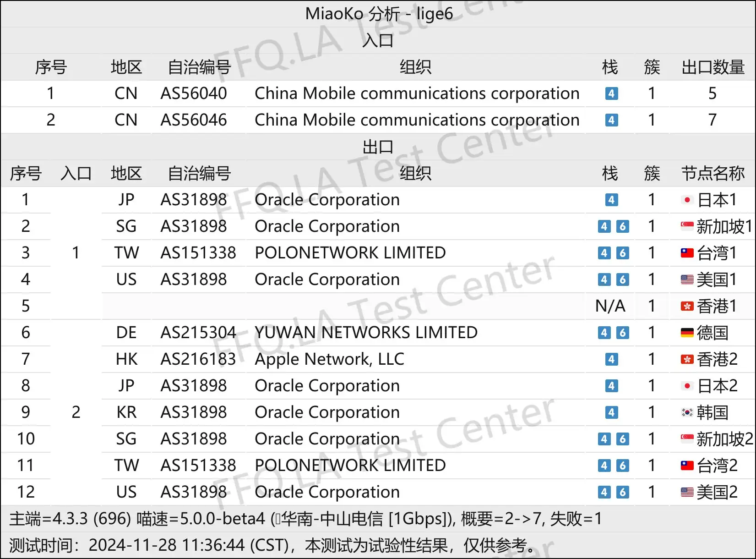Click the node name '新加坡2'
This screenshot has height=559, width=756.
725,439
